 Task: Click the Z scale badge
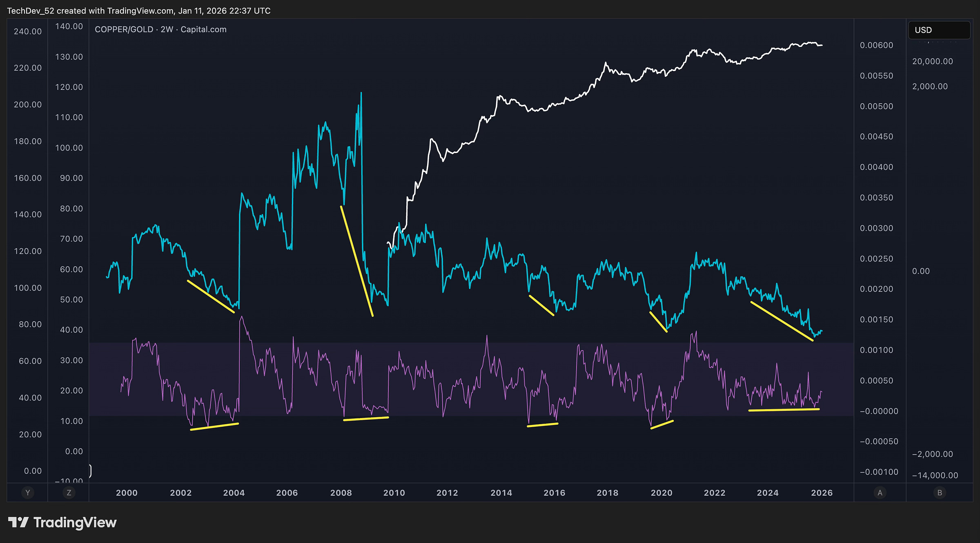(x=69, y=493)
